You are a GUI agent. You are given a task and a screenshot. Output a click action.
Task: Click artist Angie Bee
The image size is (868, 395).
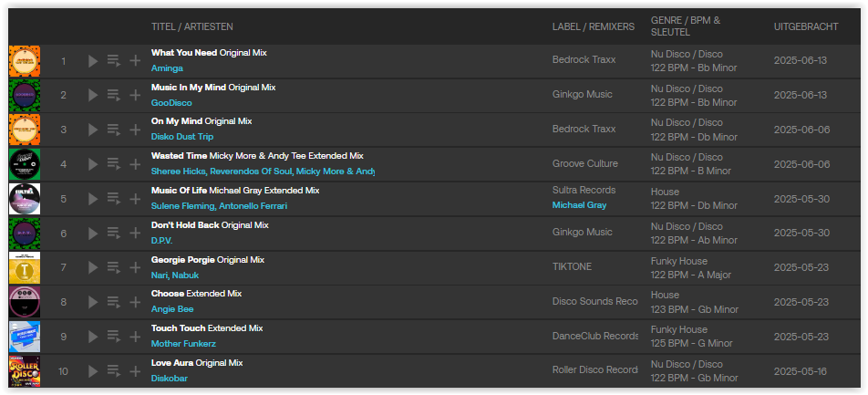point(172,309)
